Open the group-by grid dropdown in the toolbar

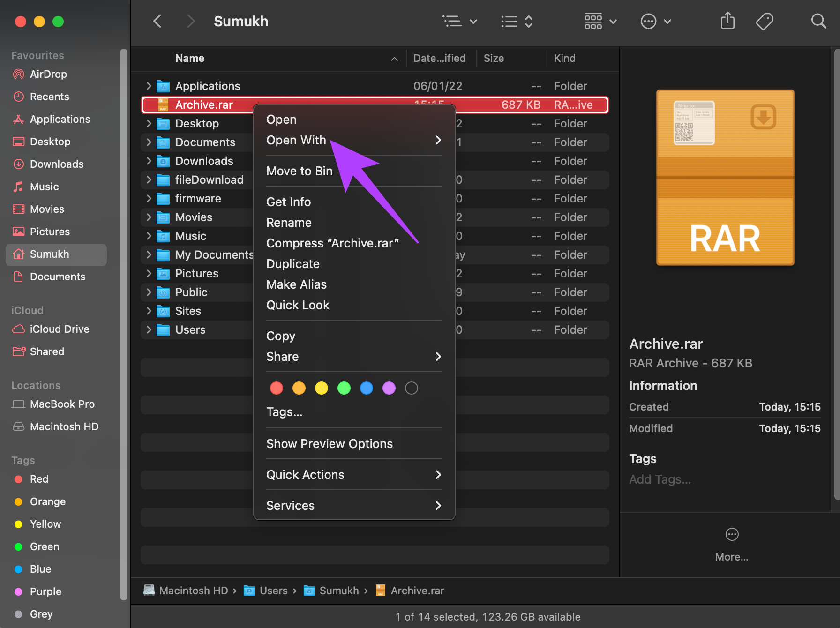coord(600,21)
